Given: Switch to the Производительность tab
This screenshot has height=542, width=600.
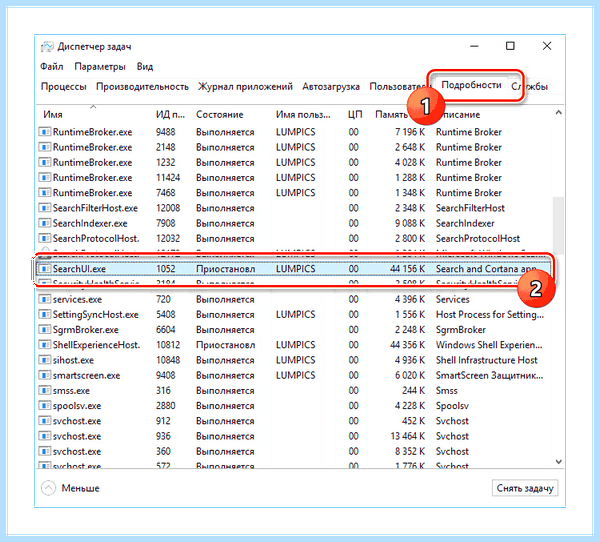Looking at the screenshot, I should point(142,87).
